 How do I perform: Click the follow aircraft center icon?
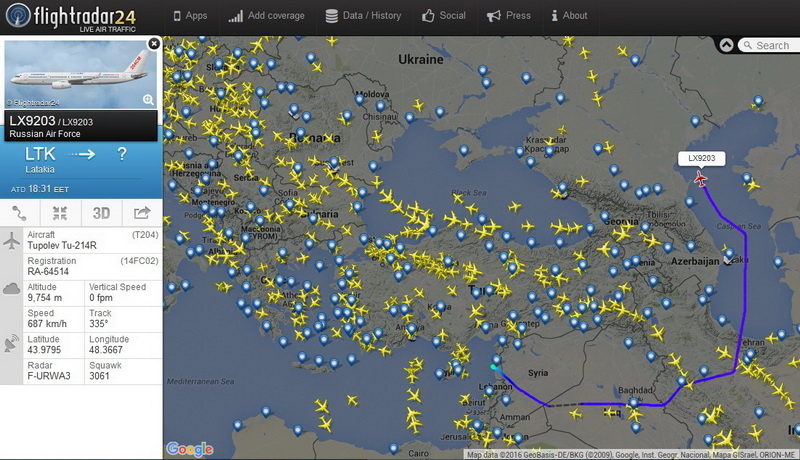[60, 213]
